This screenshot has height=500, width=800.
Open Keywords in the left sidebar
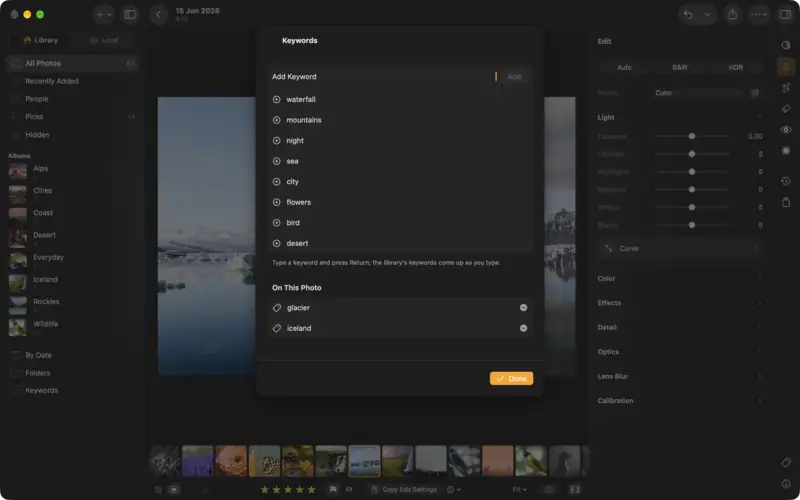coord(73,390)
